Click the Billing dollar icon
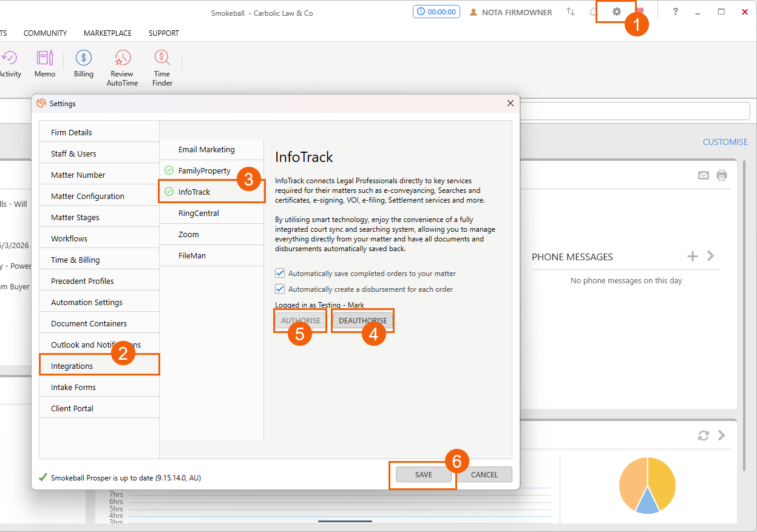The image size is (757, 532). point(84,58)
